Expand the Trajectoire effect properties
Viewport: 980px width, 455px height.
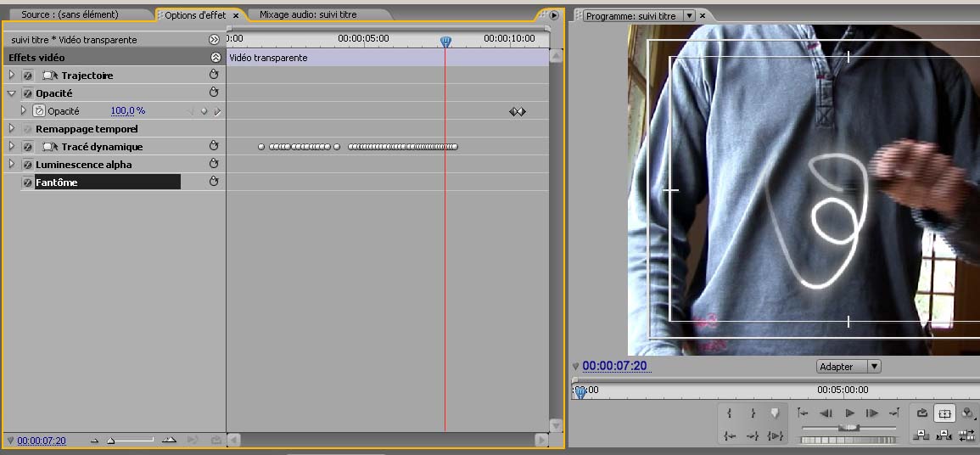coord(12,76)
